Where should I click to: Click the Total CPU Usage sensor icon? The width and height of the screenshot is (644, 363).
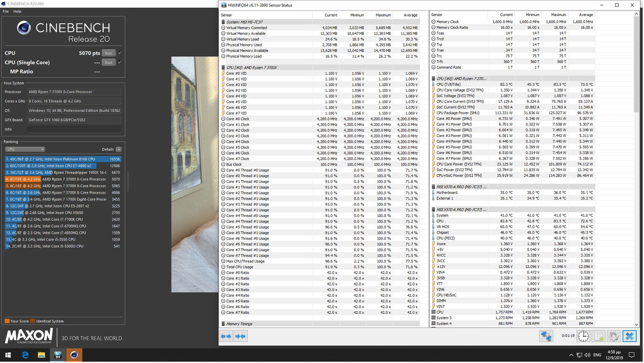click(x=223, y=267)
